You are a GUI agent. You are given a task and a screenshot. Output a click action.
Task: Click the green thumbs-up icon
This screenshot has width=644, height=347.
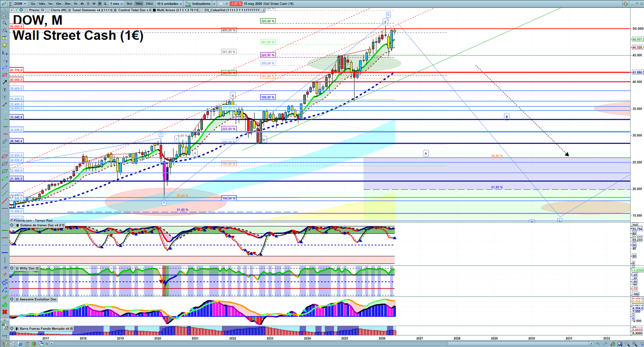(4, 305)
